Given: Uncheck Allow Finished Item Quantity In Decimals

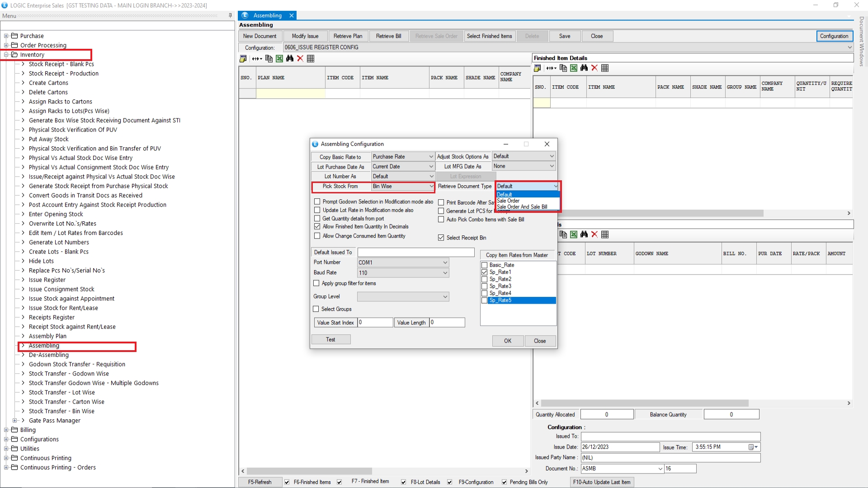Looking at the screenshot, I should click(317, 227).
